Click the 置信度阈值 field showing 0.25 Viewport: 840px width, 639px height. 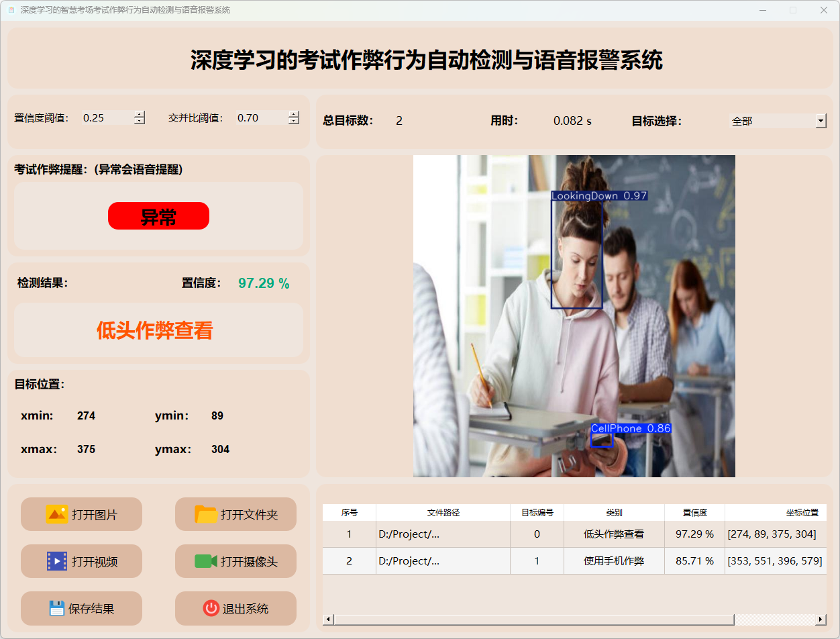pos(107,117)
